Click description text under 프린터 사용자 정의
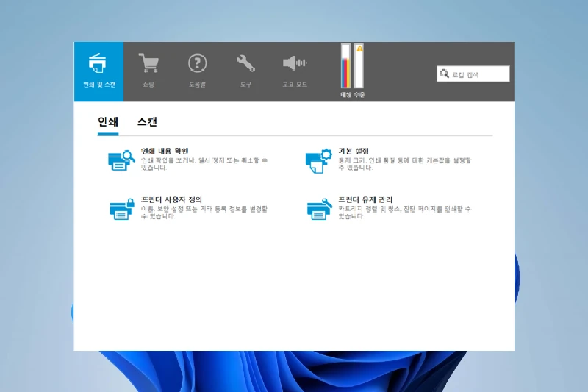This screenshot has width=588, height=392. click(x=204, y=213)
